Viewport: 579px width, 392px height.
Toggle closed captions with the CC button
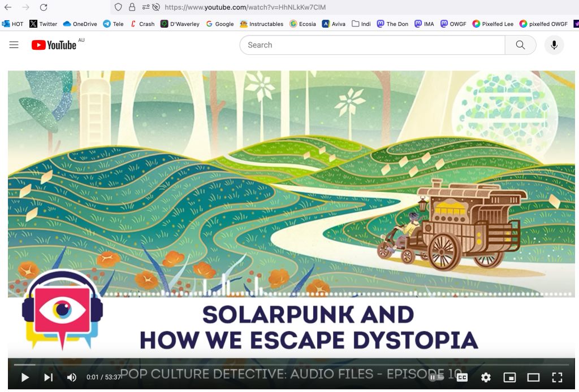tap(463, 377)
